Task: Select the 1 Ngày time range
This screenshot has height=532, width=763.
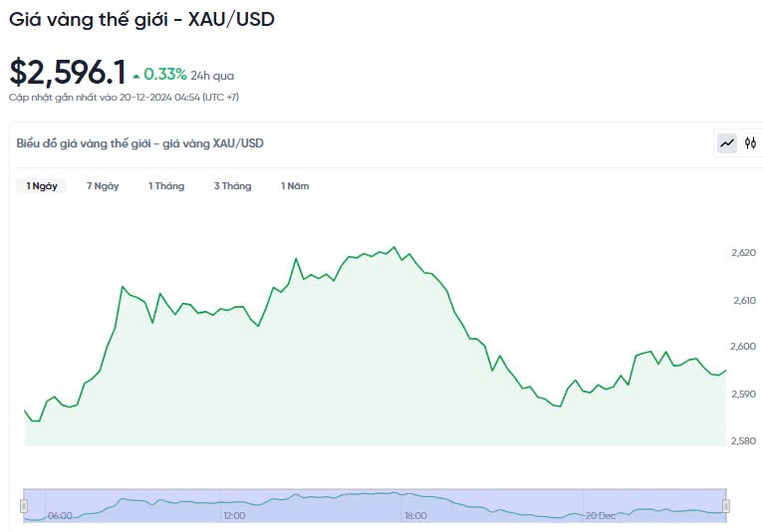Action: [x=42, y=186]
